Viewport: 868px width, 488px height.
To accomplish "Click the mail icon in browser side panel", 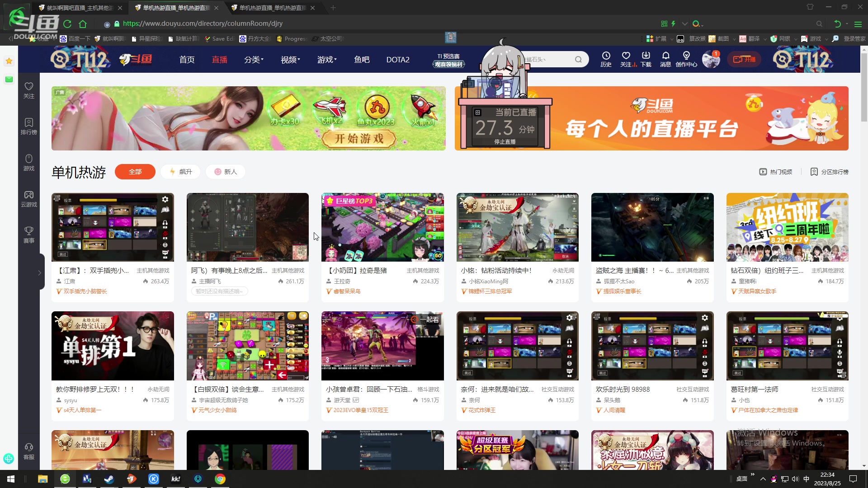I will coord(9,80).
